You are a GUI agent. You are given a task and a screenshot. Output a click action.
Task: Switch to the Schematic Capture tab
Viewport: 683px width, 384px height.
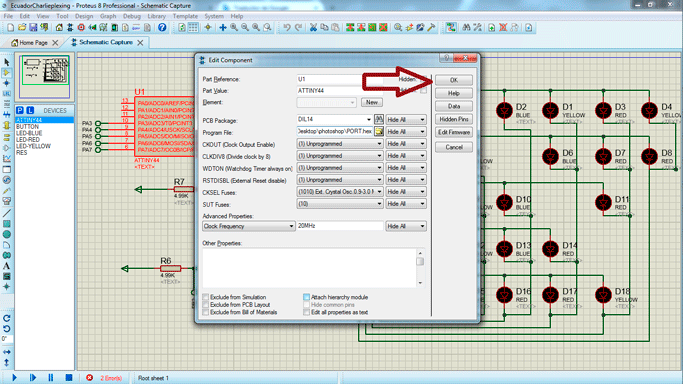[x=106, y=42]
